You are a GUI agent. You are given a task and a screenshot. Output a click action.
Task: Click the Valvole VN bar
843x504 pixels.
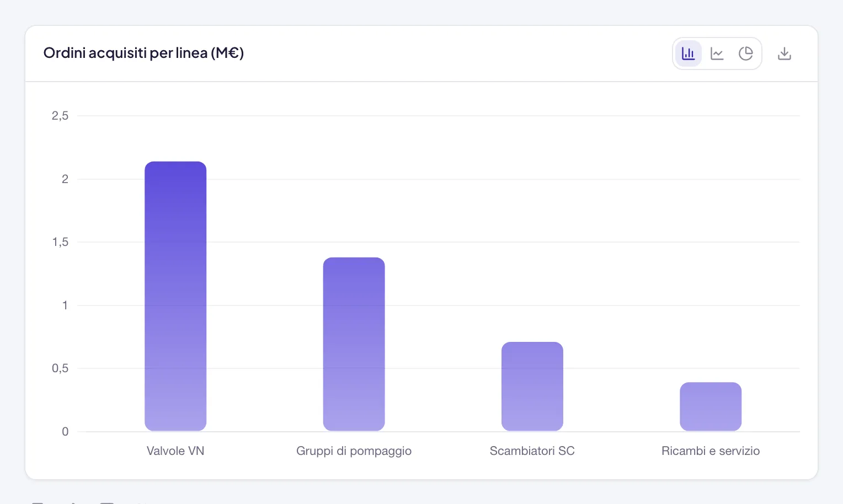175,296
